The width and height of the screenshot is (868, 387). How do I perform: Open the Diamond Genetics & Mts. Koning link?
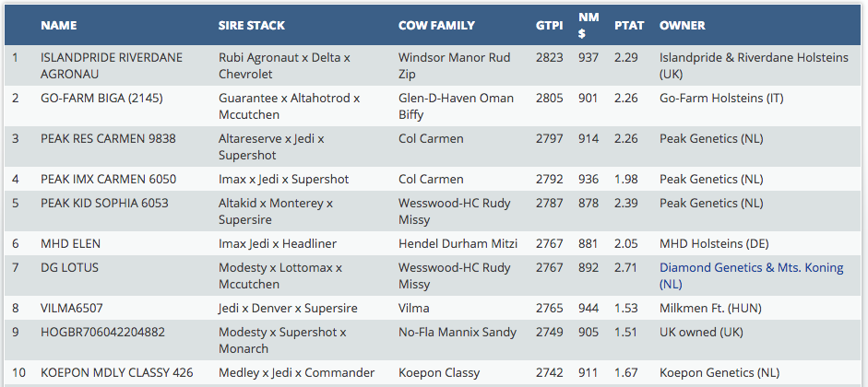pyautogui.click(x=751, y=268)
